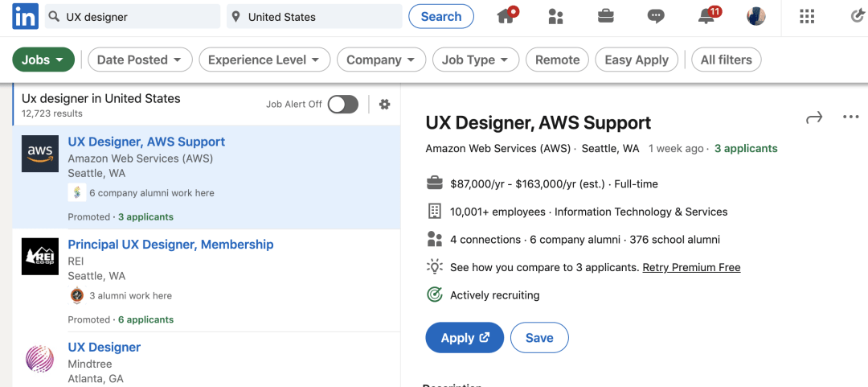Screen dimensions: 868x387
Task: Click the AWS company logo
Action: [x=40, y=154]
